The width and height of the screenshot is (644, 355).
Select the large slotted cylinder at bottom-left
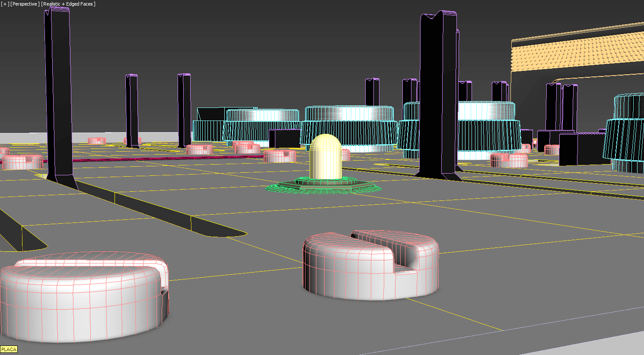82,298
